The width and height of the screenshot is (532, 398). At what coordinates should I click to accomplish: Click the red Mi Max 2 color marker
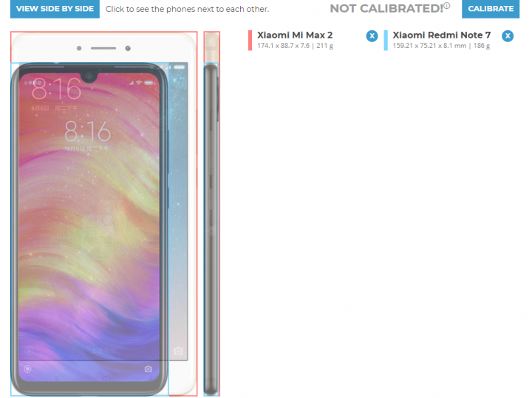pos(250,41)
